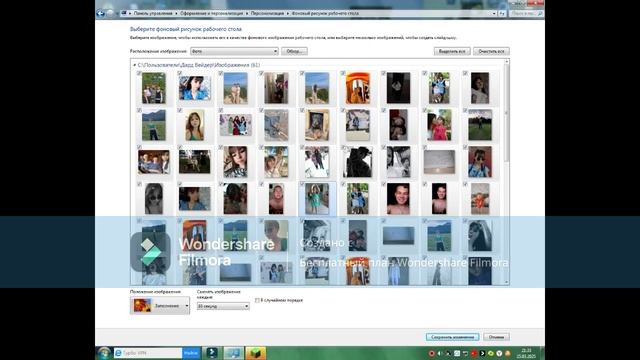
Task: Go to Панель управления in breadcrumb
Action: pyautogui.click(x=153, y=13)
